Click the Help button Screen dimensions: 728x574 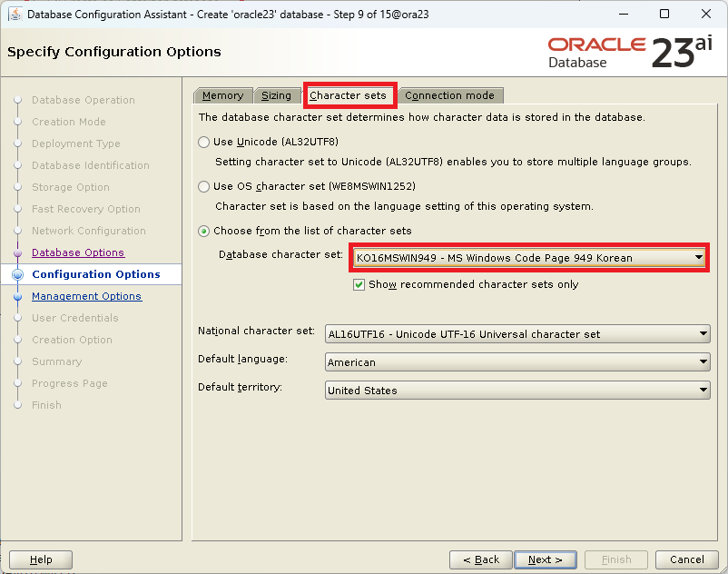pos(41,559)
